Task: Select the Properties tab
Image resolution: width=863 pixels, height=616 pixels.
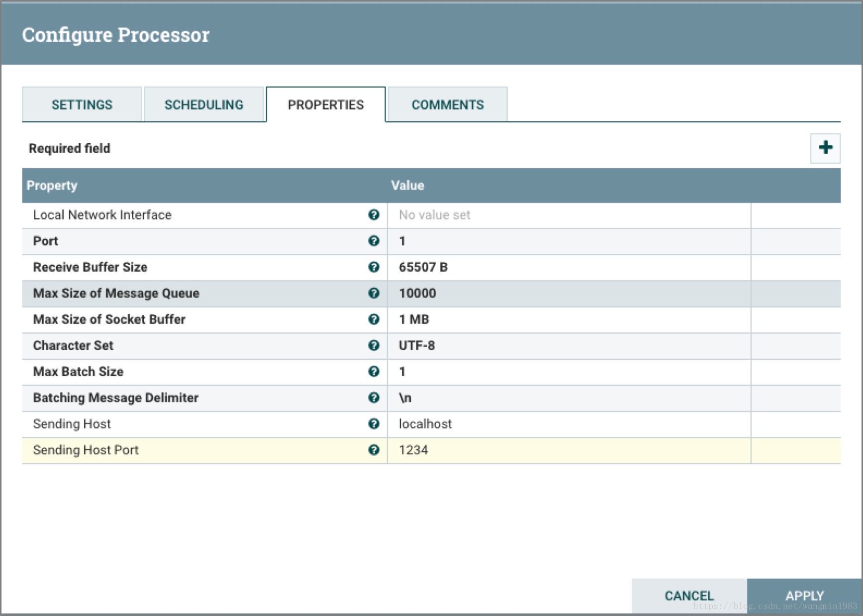Action: click(x=326, y=104)
